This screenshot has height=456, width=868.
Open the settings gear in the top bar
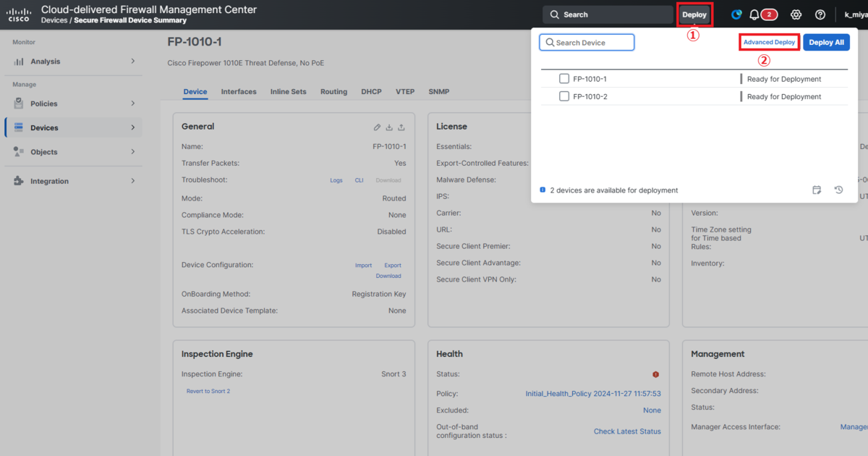pos(796,14)
